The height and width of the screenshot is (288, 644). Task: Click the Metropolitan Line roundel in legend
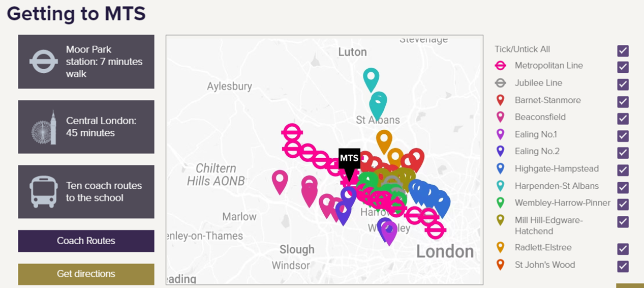click(500, 66)
